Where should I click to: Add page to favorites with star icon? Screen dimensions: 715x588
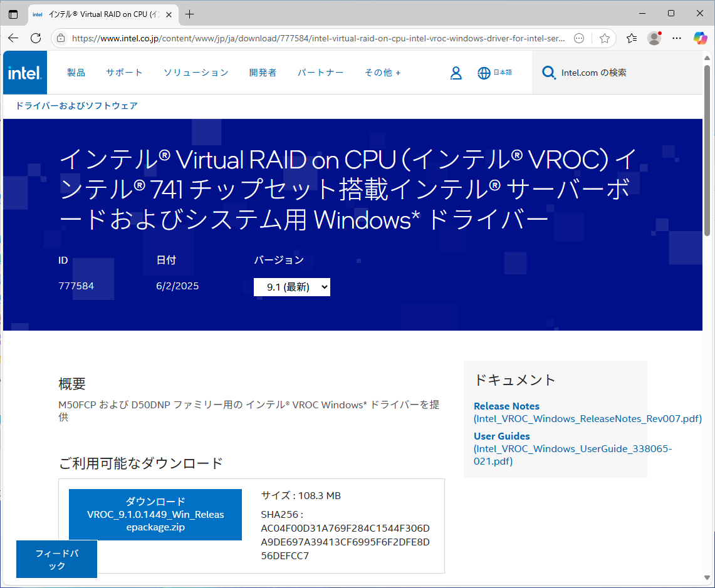[604, 38]
